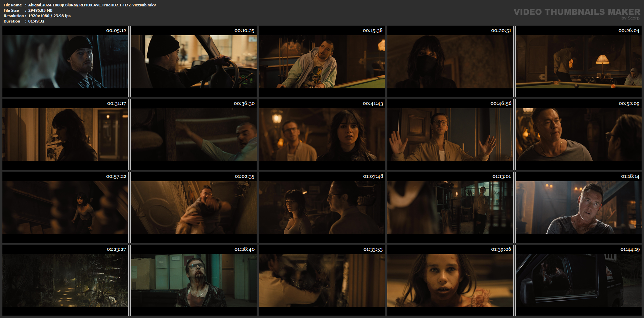The image size is (644, 318).
Task: Choose the frame timestamped 01:44:19
Action: pyautogui.click(x=578, y=280)
